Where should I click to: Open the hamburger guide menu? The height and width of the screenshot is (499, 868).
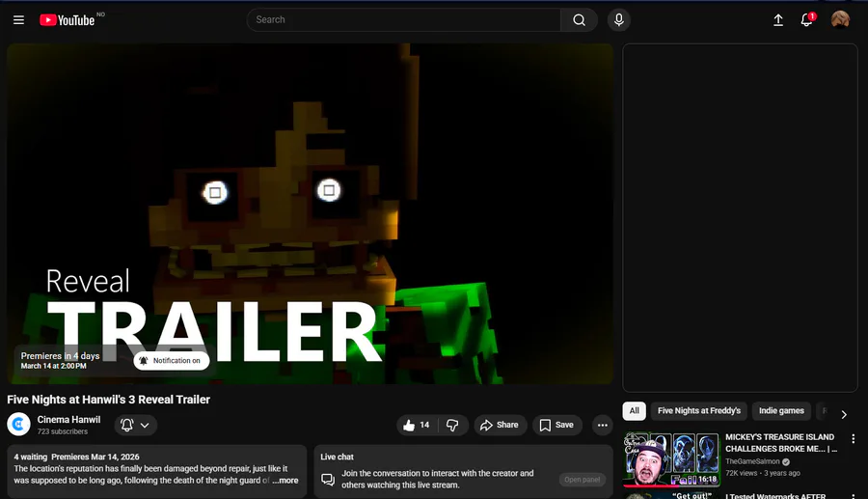(x=19, y=20)
